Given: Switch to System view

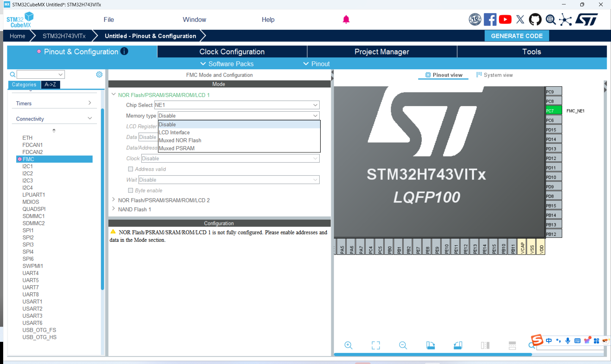Looking at the screenshot, I should pyautogui.click(x=494, y=75).
